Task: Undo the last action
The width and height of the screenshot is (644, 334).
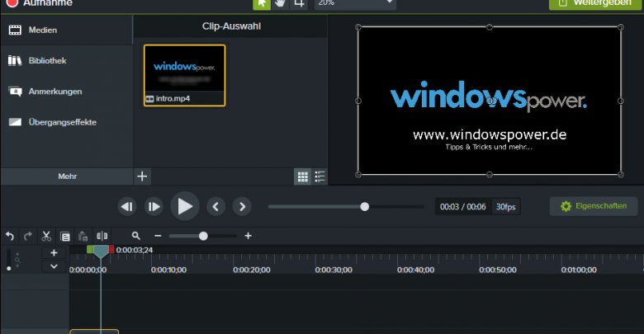Action: (x=10, y=236)
